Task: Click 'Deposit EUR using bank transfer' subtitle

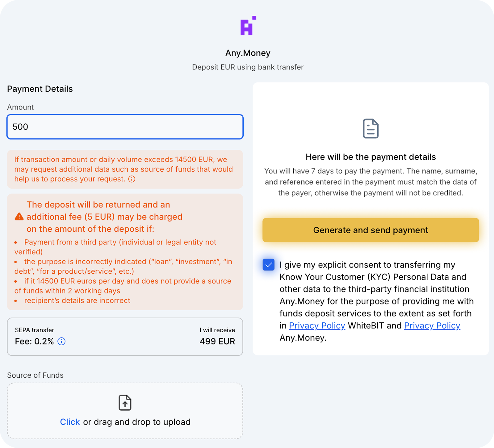Action: point(248,67)
